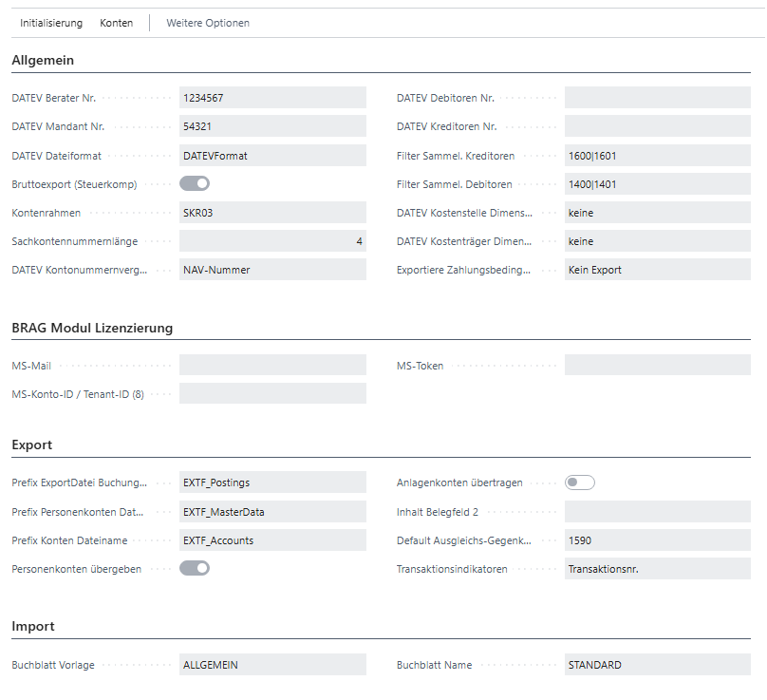Click the Sachkontennummernlänge field
This screenshot has height=700, width=767.
pos(272,241)
